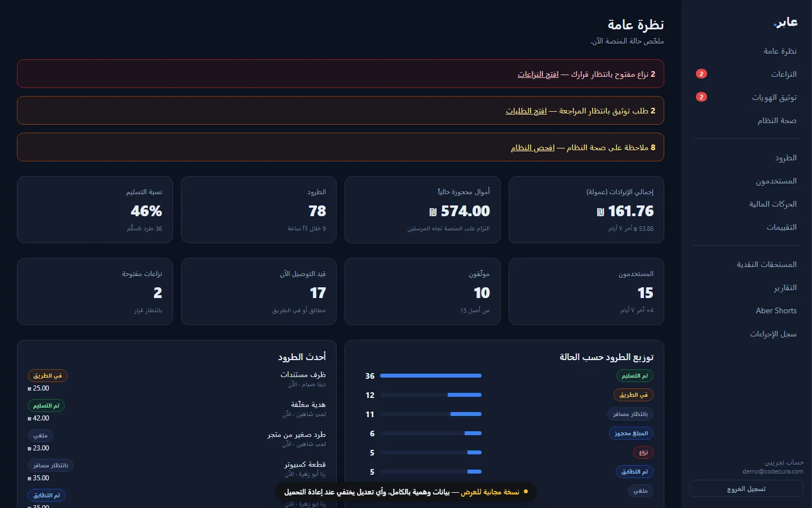Open parcel طرد صغير من متجر
812x508 pixels.
pos(297,435)
